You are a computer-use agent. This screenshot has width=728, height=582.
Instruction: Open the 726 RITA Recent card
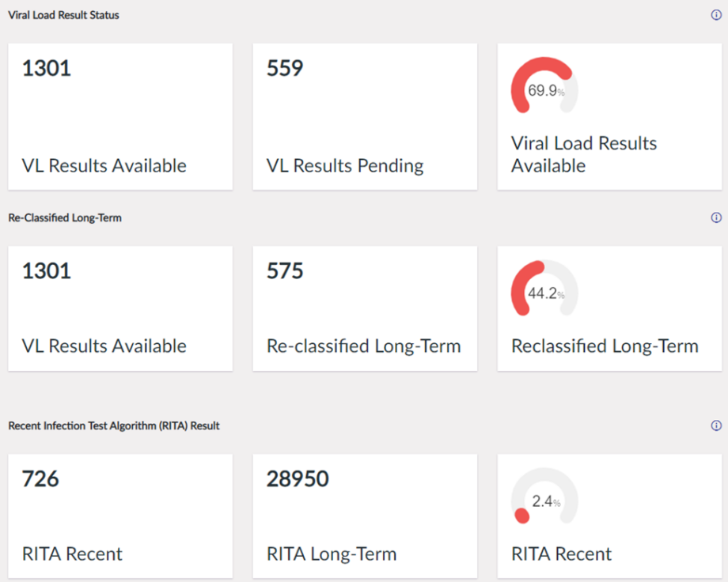[x=120, y=516]
